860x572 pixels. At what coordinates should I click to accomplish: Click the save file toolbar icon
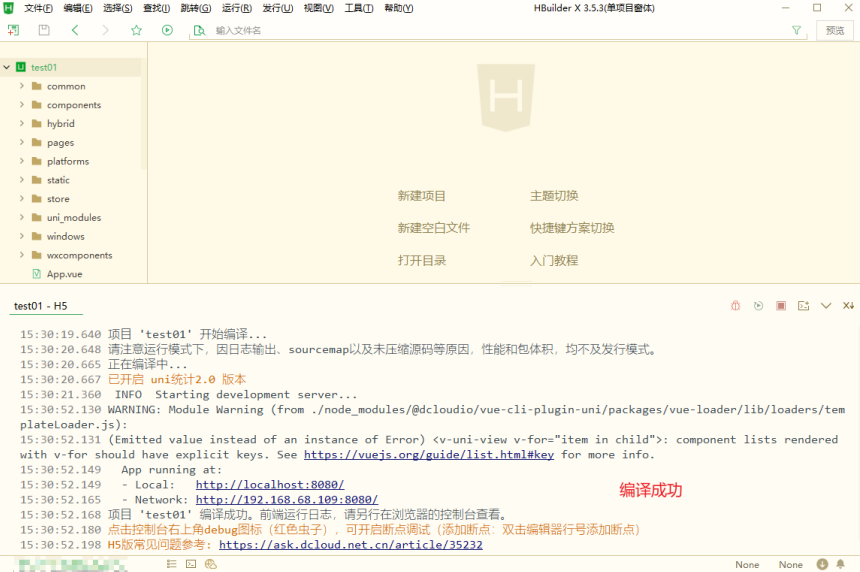point(44,30)
